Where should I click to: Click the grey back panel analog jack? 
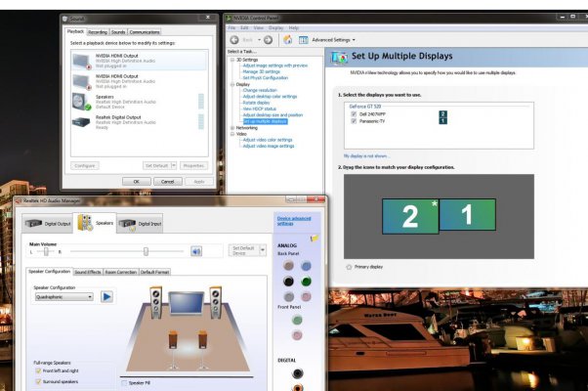pos(288,296)
